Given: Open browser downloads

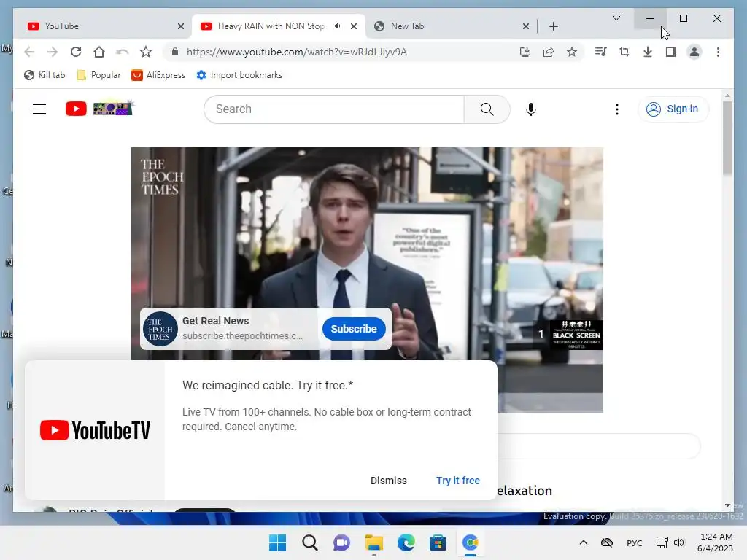Looking at the screenshot, I should point(648,52).
